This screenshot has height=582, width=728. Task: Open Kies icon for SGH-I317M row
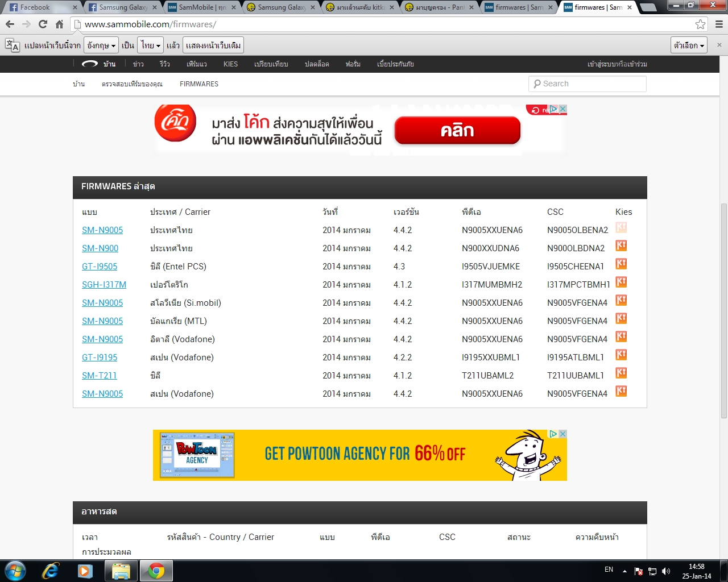[x=621, y=282]
